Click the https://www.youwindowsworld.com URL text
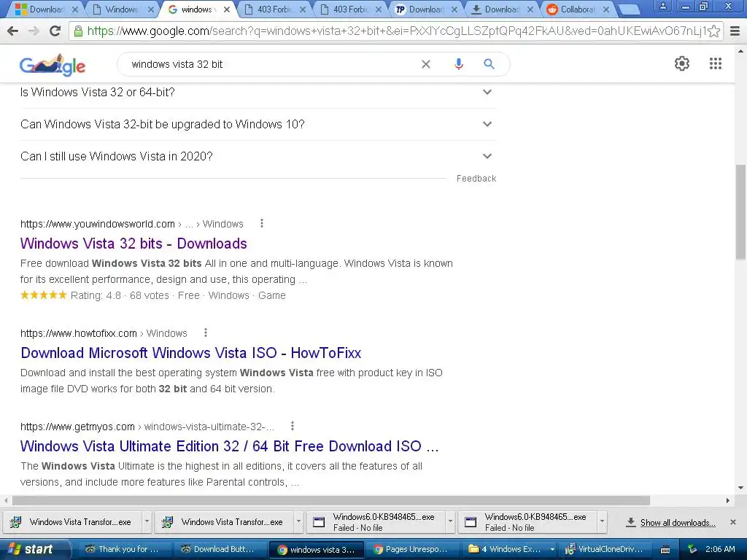 coord(98,224)
